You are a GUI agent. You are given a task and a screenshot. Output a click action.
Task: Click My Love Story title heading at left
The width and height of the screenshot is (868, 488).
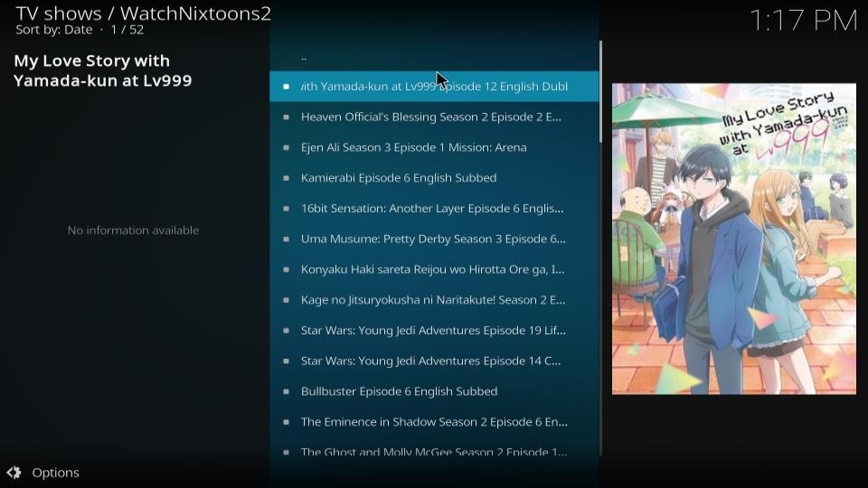coord(103,70)
